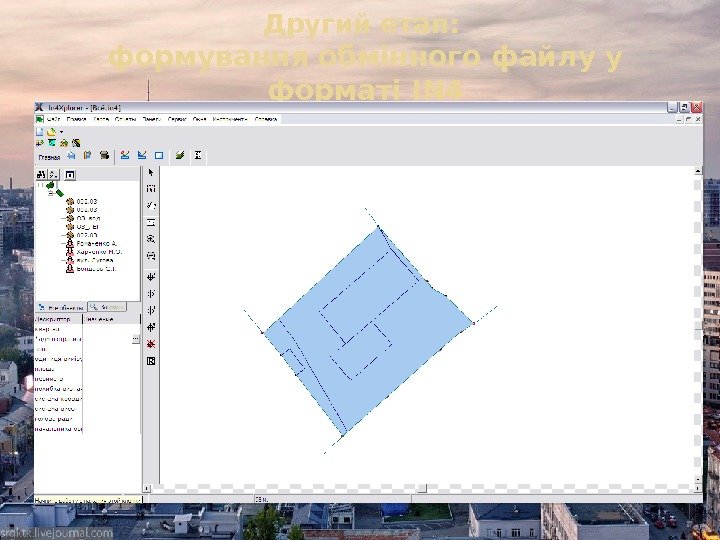Select the dotted rectangle selection tool
The width and height of the screenshot is (720, 540).
click(x=151, y=189)
